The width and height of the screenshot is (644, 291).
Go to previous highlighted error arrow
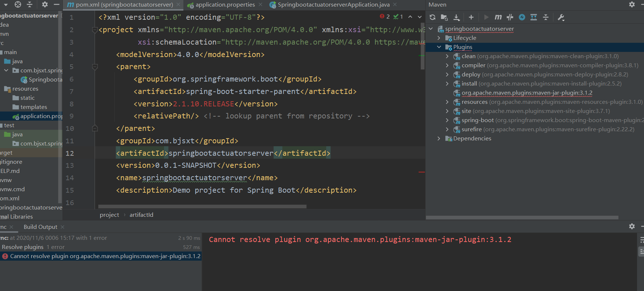coord(410,17)
